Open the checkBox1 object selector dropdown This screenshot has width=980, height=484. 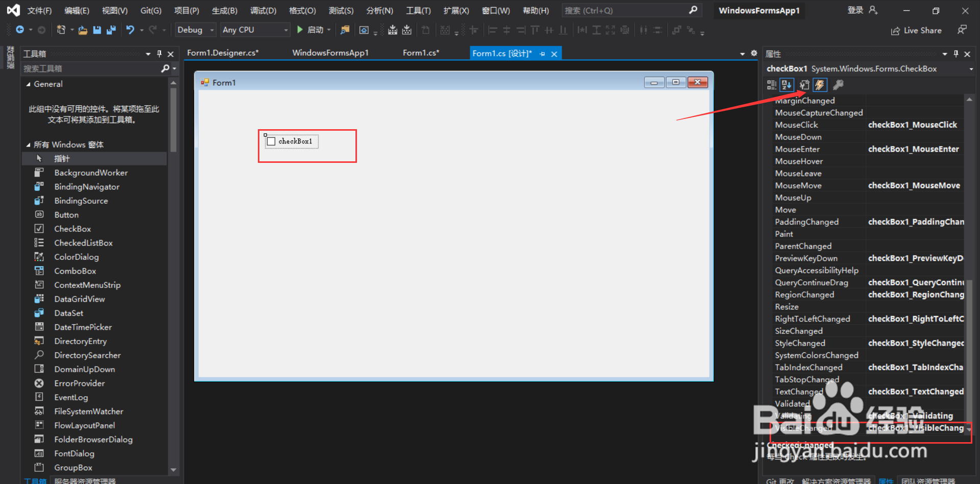pos(971,69)
